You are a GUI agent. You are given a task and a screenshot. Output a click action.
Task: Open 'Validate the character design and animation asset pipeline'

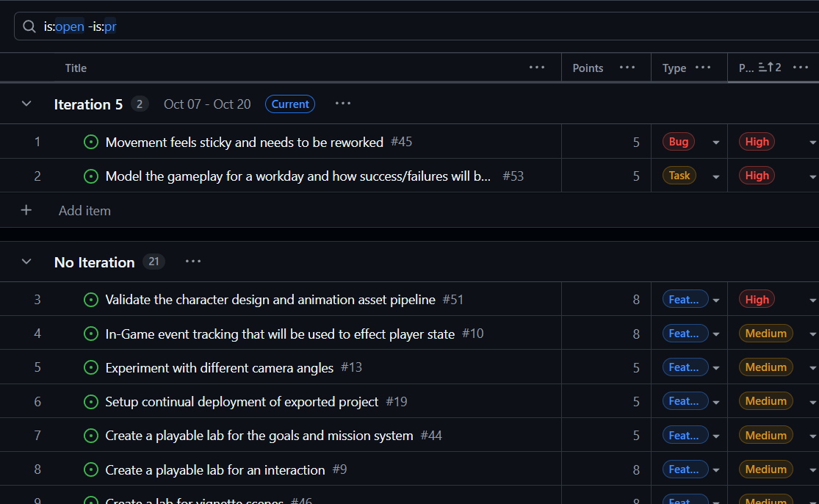(270, 300)
